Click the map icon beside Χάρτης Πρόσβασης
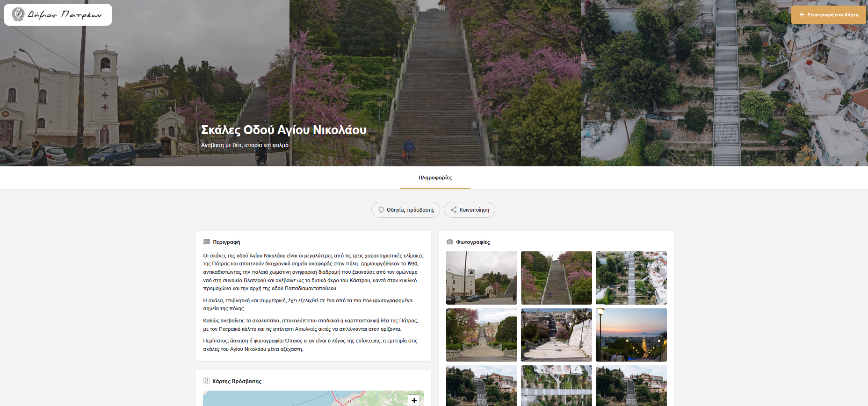 pyautogui.click(x=206, y=381)
